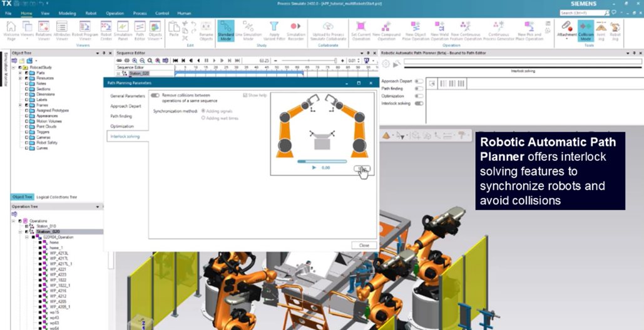Select the Adding wait times radio button
This screenshot has height=330, width=644.
203,118
